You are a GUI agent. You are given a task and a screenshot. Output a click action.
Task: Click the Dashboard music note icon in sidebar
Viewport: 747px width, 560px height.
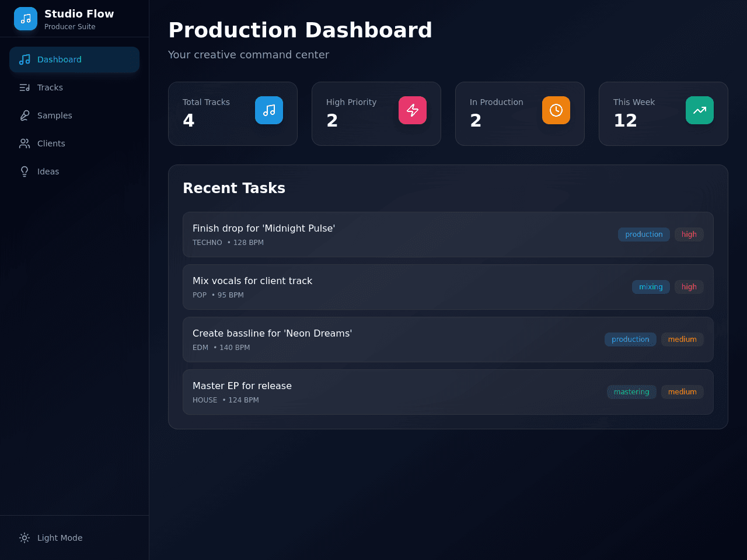click(25, 60)
